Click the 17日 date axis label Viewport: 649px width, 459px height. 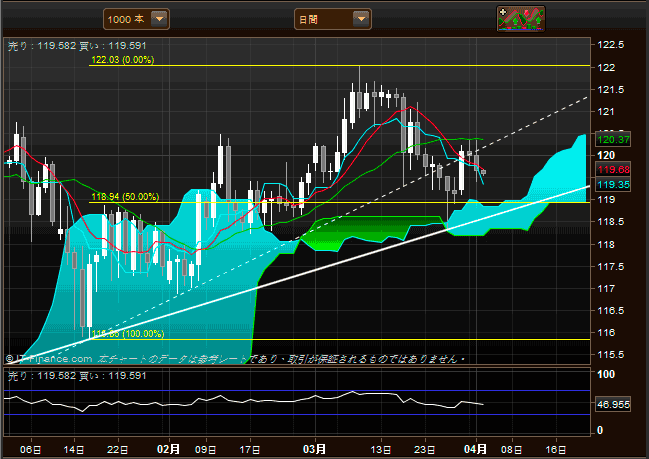[249, 449]
